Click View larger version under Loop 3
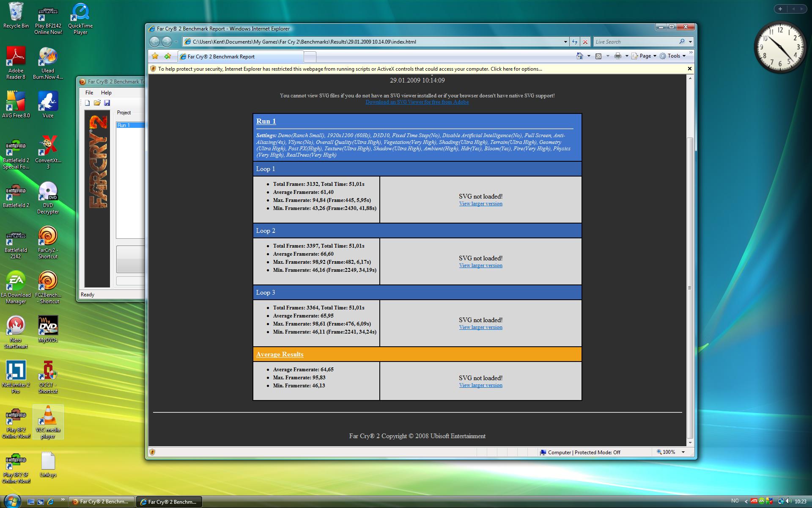 (x=481, y=327)
